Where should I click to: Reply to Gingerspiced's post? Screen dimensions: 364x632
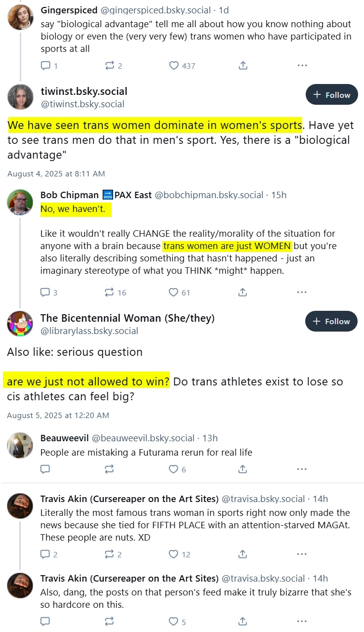pos(45,65)
